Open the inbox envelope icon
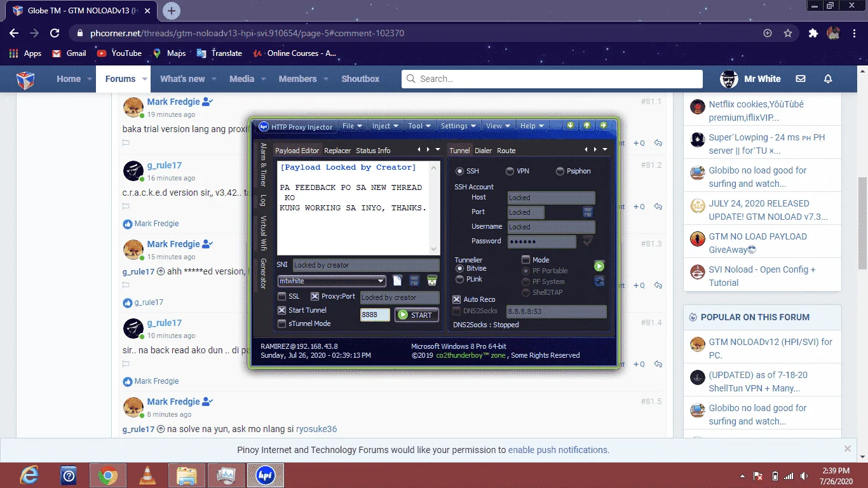Screen dimensions: 868x488 pyautogui.click(x=801, y=79)
